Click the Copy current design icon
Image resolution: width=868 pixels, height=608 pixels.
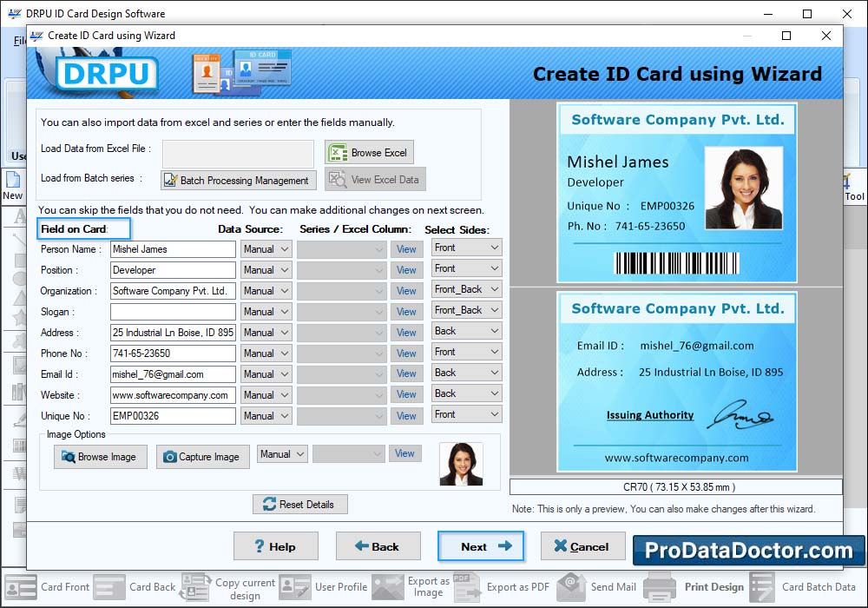(x=195, y=587)
